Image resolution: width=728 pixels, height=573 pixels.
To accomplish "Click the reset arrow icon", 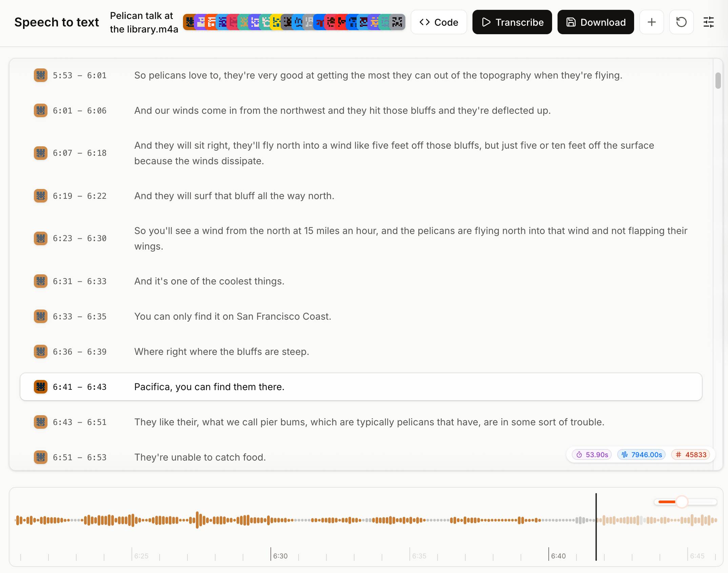I will pyautogui.click(x=681, y=22).
